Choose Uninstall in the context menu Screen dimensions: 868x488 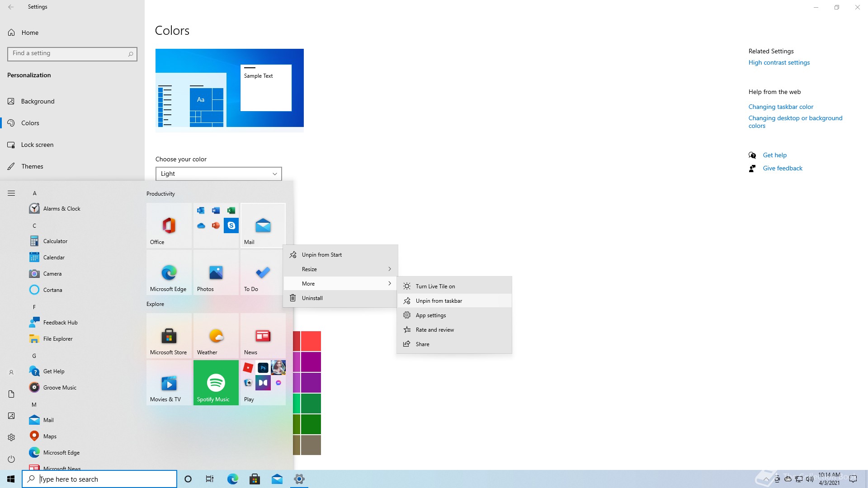point(340,298)
